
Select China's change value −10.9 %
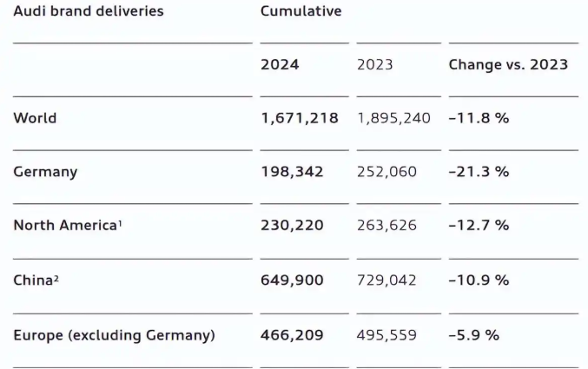tap(479, 280)
